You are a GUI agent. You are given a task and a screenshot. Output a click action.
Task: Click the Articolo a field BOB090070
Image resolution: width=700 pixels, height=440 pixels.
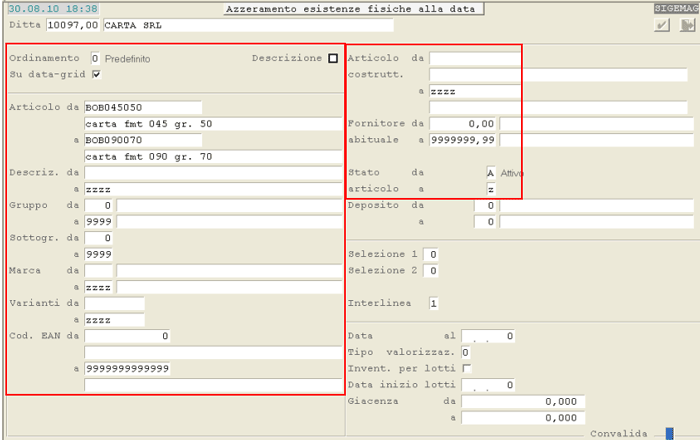(x=143, y=140)
